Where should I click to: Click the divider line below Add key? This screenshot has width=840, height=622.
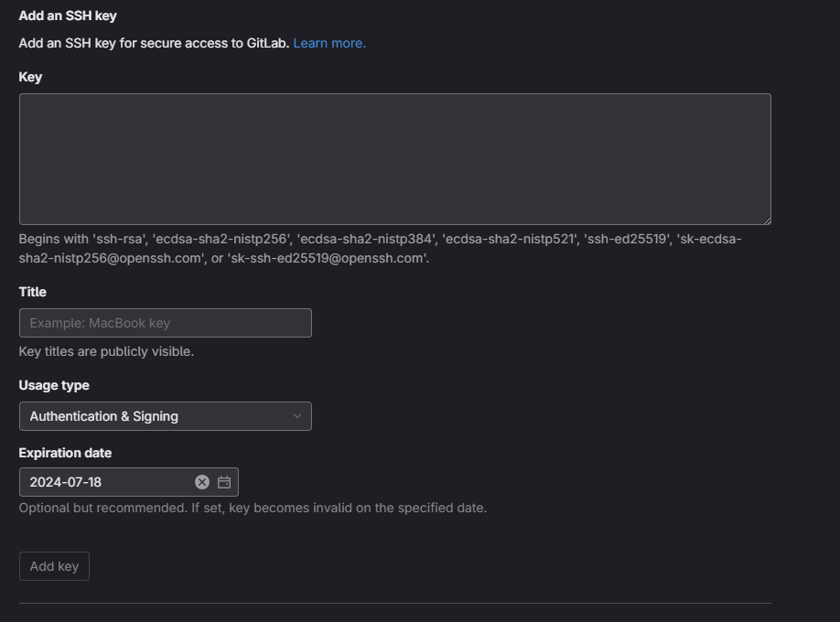[394, 603]
